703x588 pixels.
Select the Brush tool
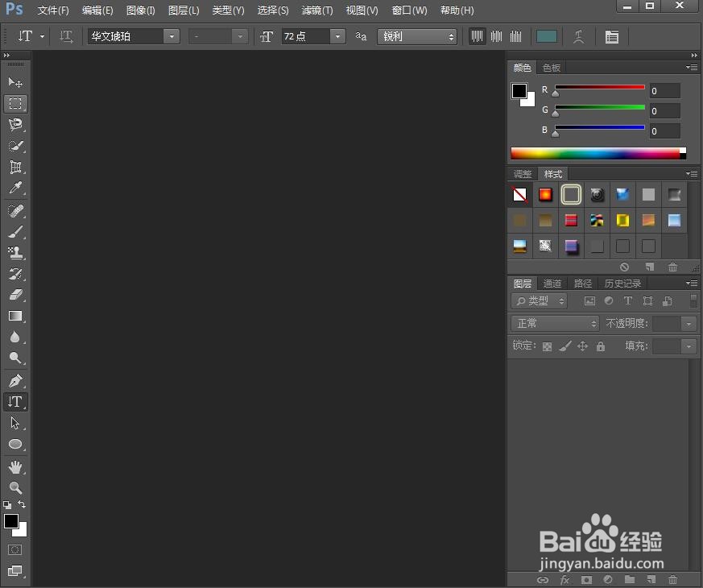click(15, 232)
